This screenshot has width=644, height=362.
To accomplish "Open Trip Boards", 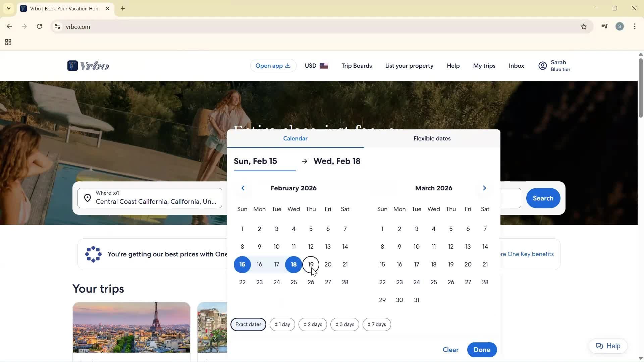I will (356, 66).
